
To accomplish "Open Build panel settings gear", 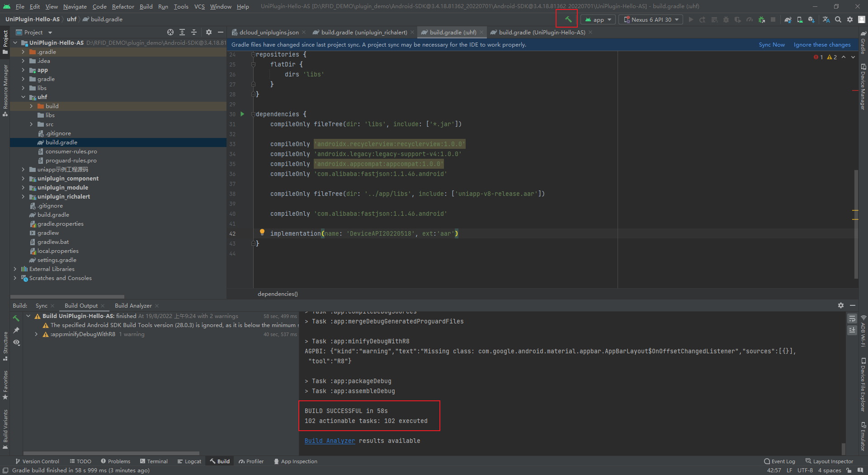I will tap(841, 305).
